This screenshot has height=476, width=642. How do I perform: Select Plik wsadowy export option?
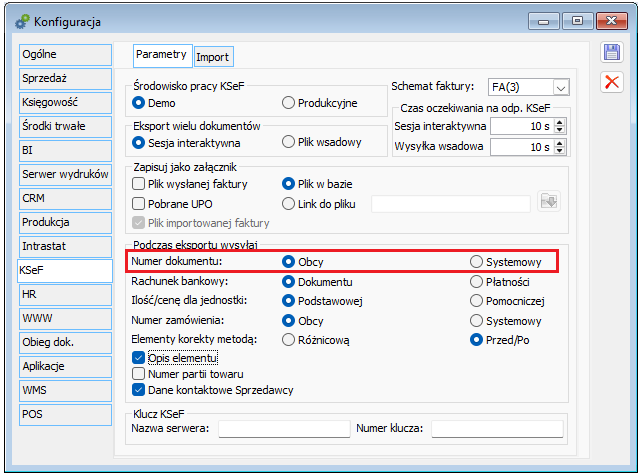click(289, 142)
